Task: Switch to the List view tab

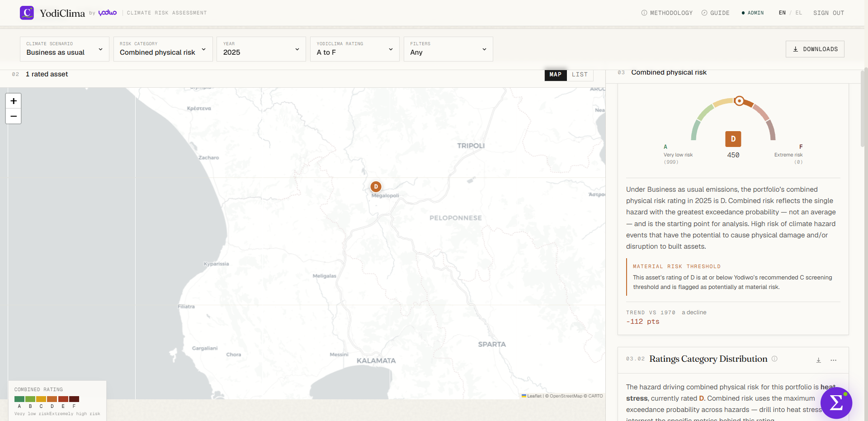Action: [580, 75]
